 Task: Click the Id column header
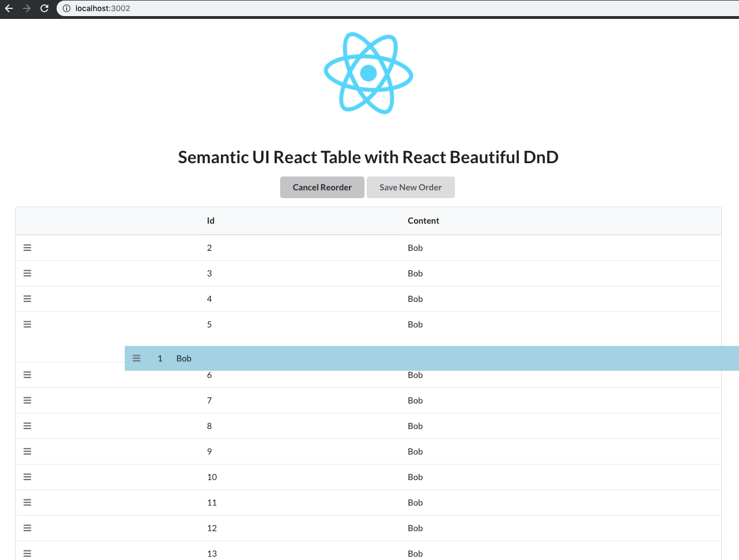coord(211,220)
